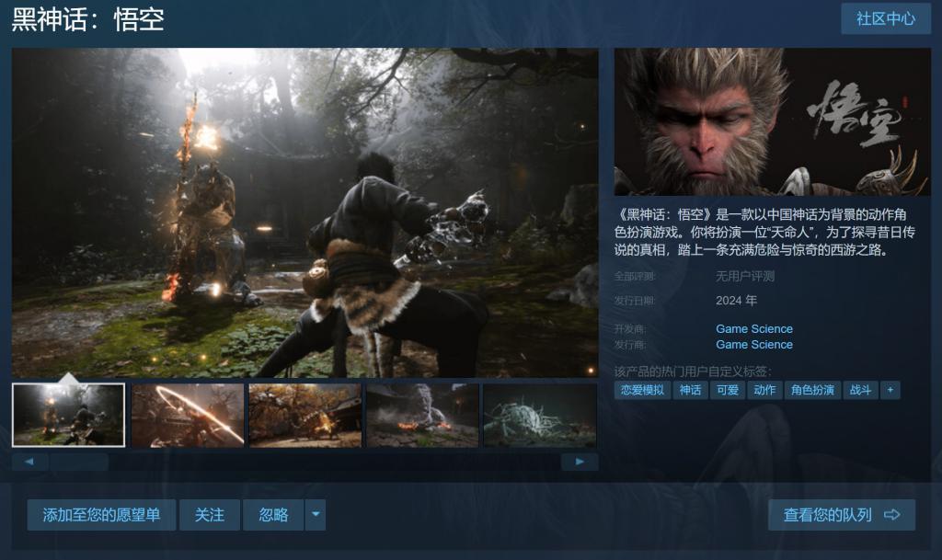Click the game title 黑神话：悟空

(88, 19)
